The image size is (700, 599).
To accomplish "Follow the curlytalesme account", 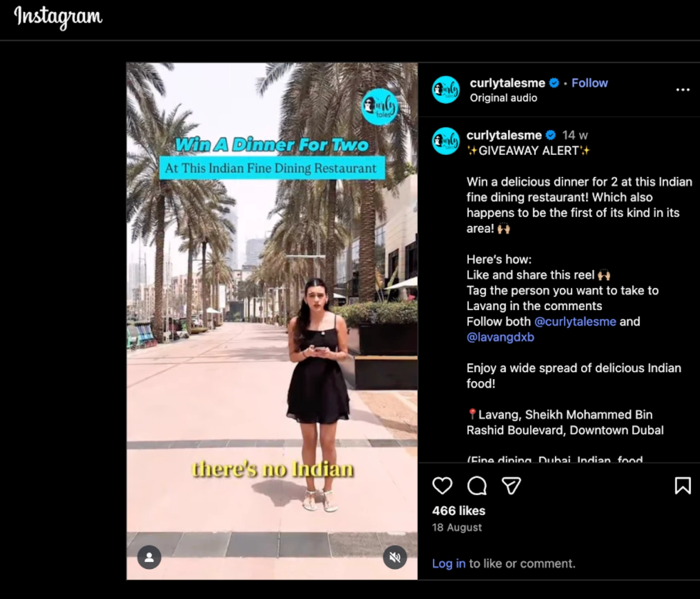I will [x=589, y=83].
